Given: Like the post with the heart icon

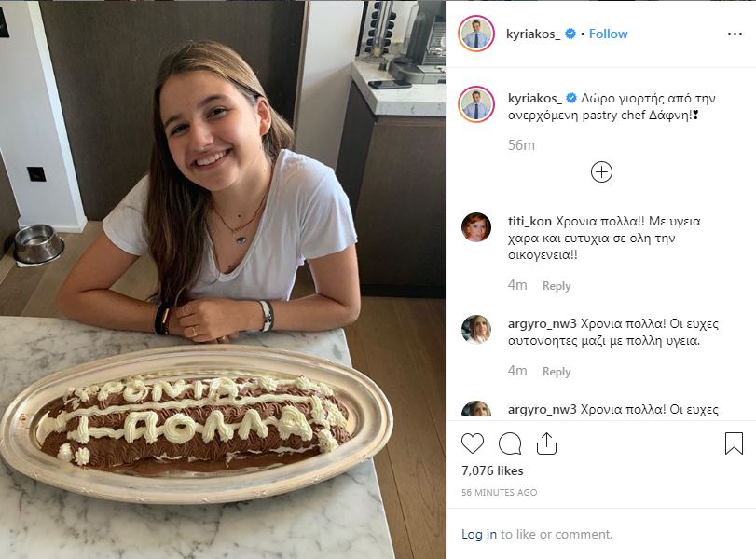Looking at the screenshot, I should pos(474,443).
